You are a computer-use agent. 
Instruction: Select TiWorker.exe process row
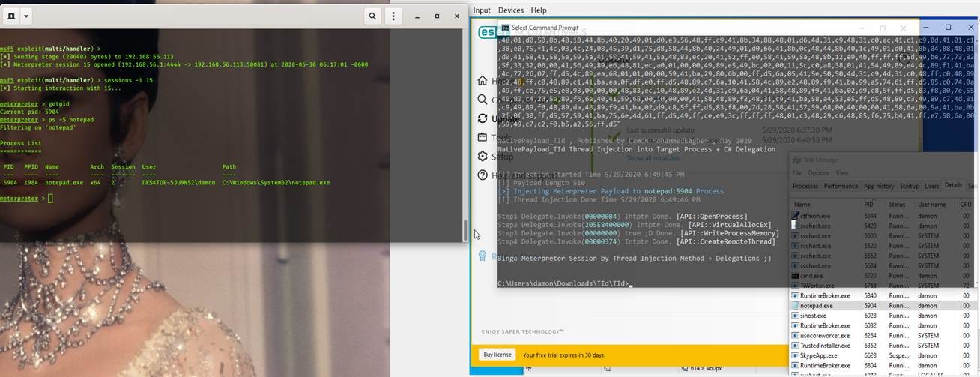884,286
